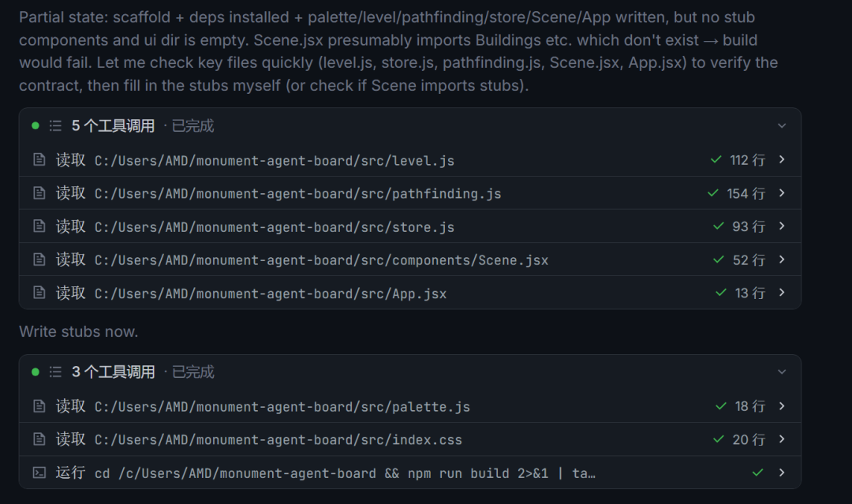Open store.js file path entry
This screenshot has height=504, width=852.
click(x=275, y=227)
